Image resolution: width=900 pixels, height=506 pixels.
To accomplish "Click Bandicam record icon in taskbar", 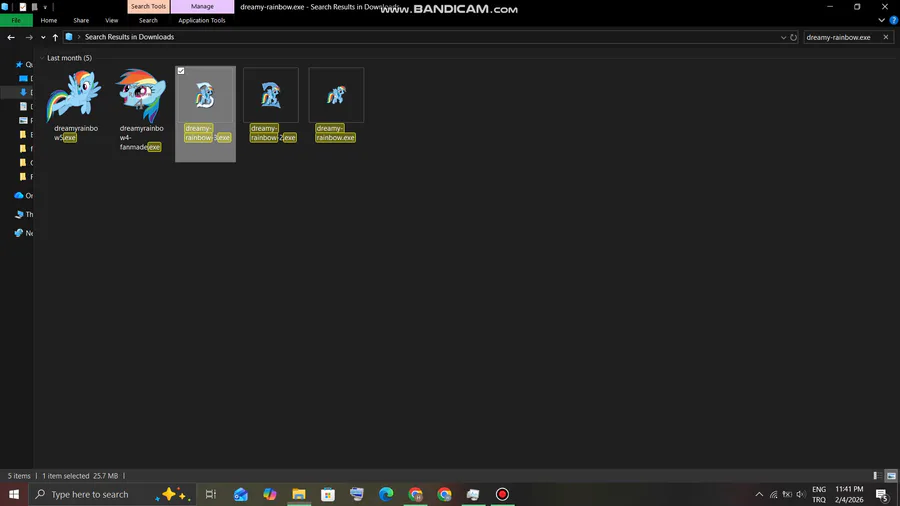I will coord(502,494).
